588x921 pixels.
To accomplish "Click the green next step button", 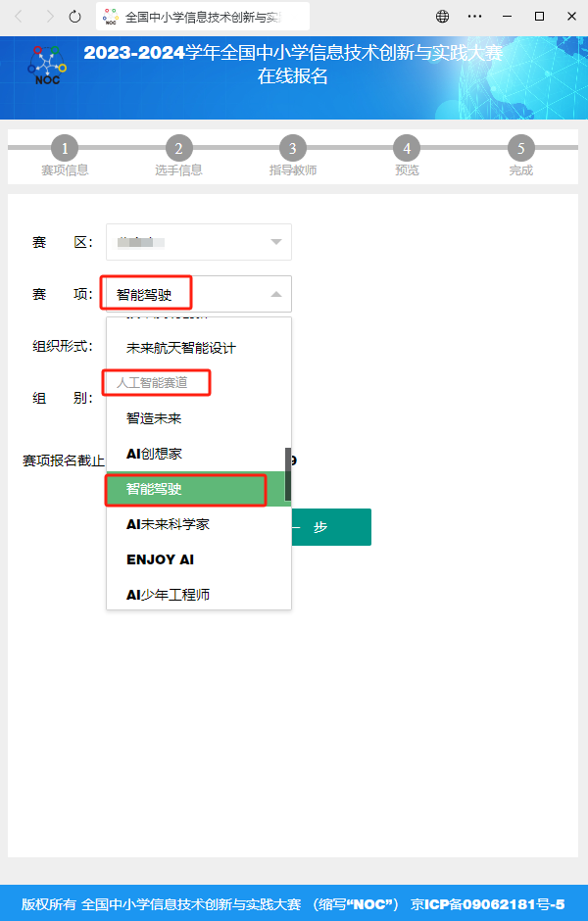I will point(331,527).
